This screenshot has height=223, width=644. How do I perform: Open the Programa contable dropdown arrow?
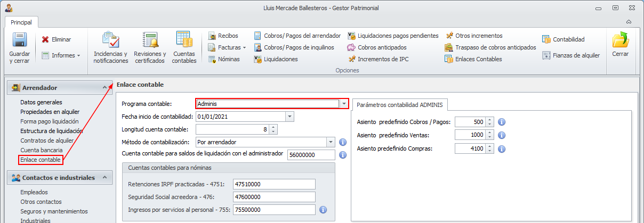(344, 103)
